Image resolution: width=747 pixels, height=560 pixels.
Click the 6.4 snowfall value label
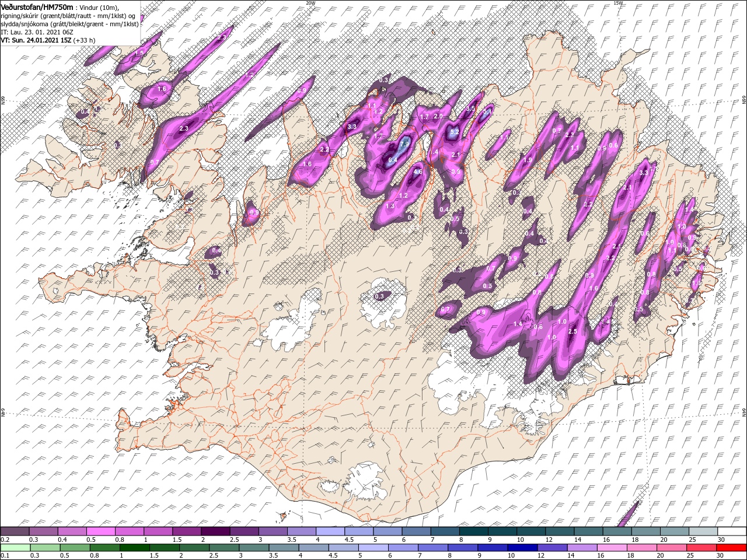tap(393, 160)
